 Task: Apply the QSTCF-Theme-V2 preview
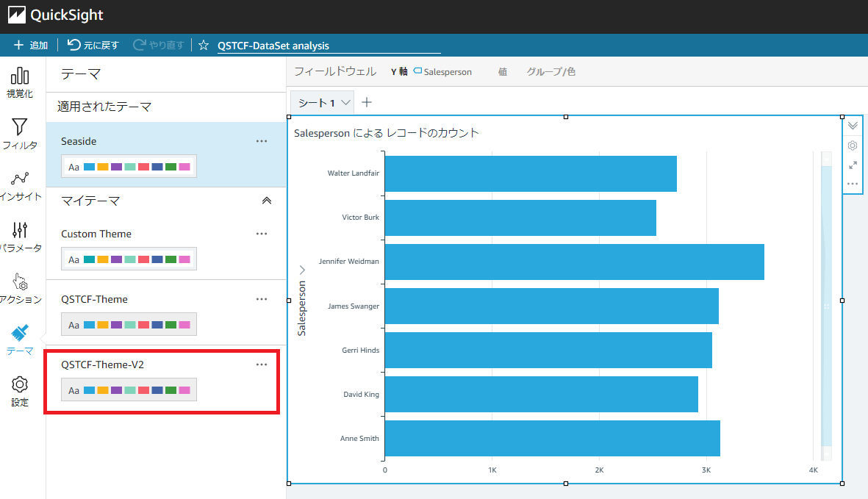coord(129,390)
